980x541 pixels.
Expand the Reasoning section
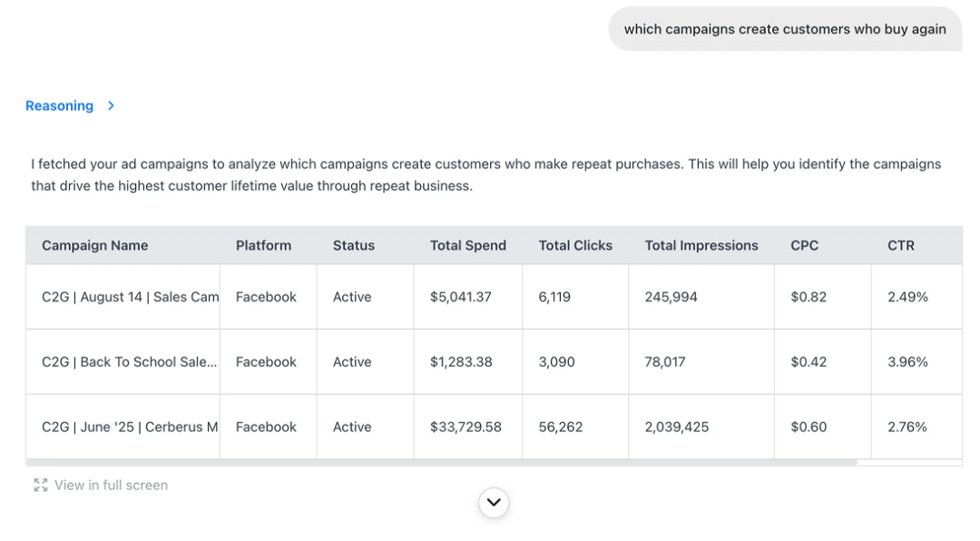click(59, 105)
